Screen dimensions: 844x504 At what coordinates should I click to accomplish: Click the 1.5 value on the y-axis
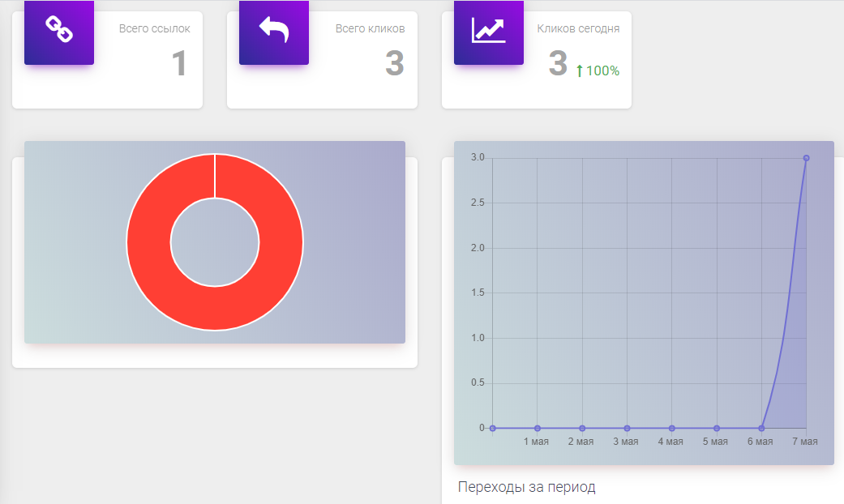point(478,293)
